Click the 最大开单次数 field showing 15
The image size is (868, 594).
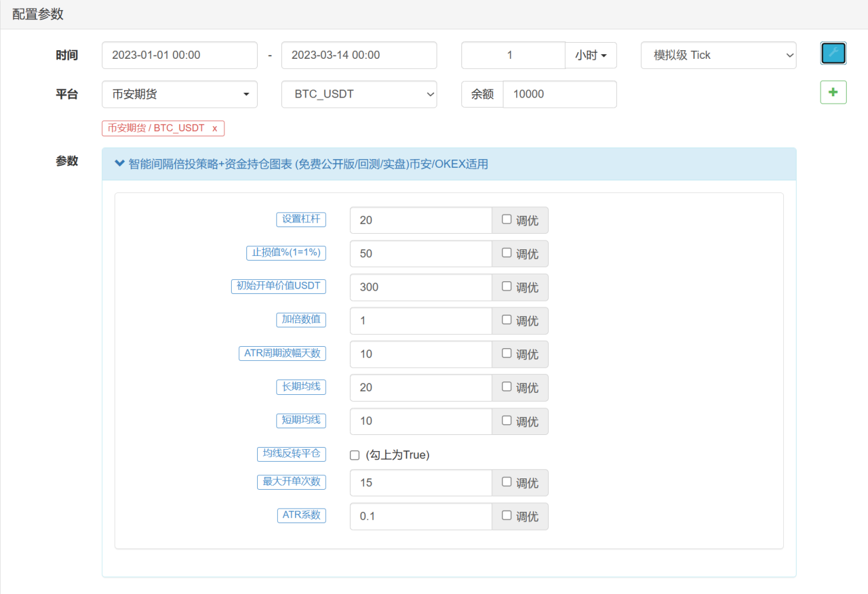(x=421, y=482)
